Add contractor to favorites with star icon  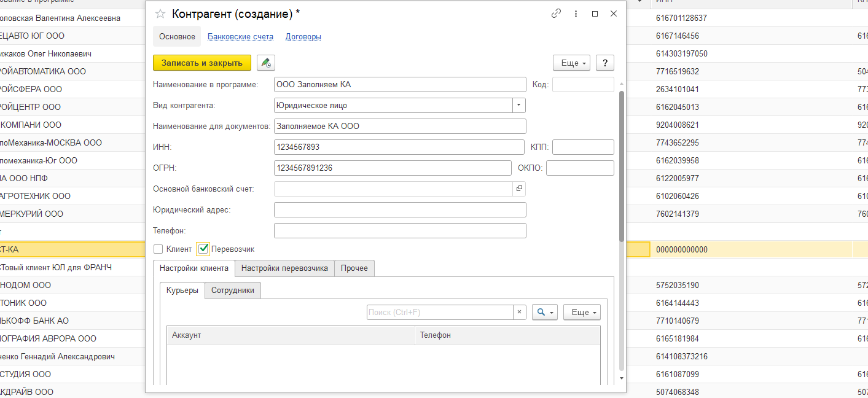tap(160, 14)
